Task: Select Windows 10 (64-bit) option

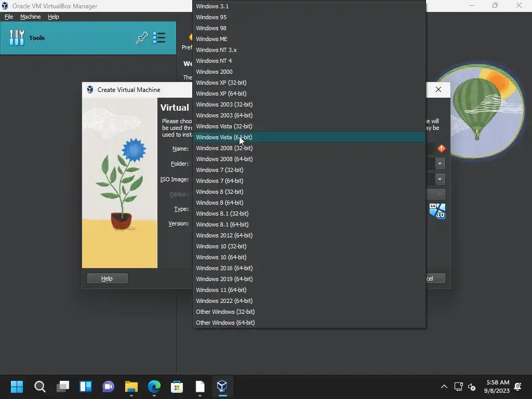Action: tap(309, 257)
